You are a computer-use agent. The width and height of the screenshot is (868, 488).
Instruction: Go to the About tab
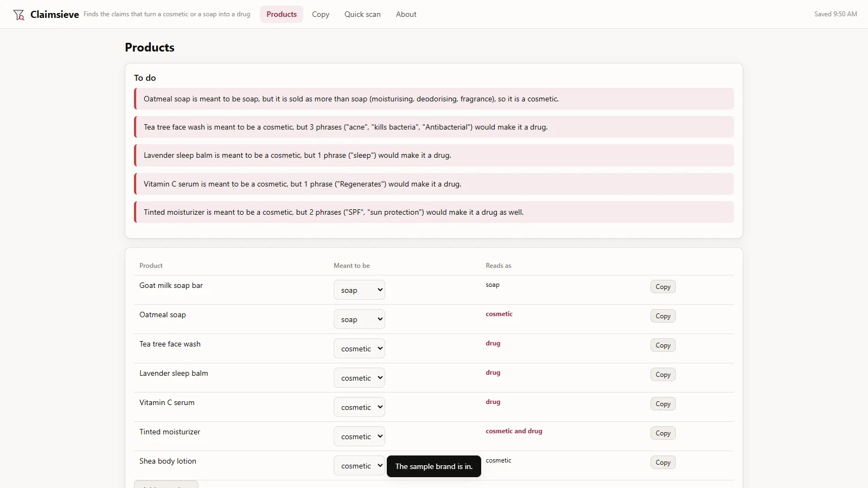406,14
